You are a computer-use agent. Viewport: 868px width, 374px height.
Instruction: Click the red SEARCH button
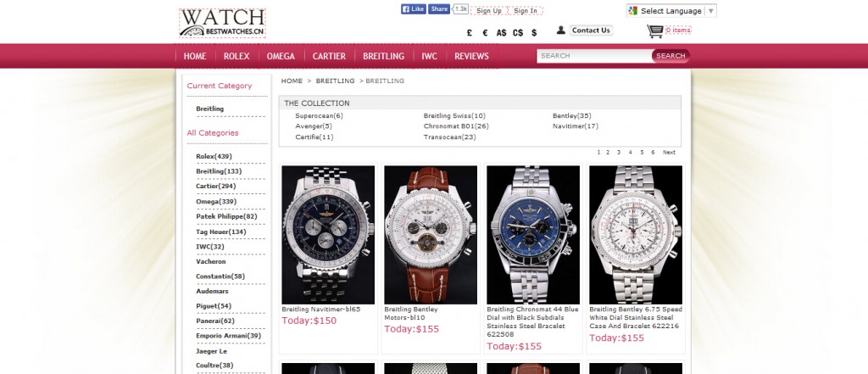(670, 55)
